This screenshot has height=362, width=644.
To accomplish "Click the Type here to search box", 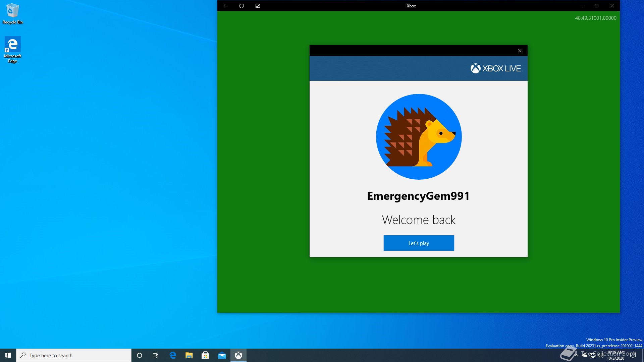I will coord(74,355).
